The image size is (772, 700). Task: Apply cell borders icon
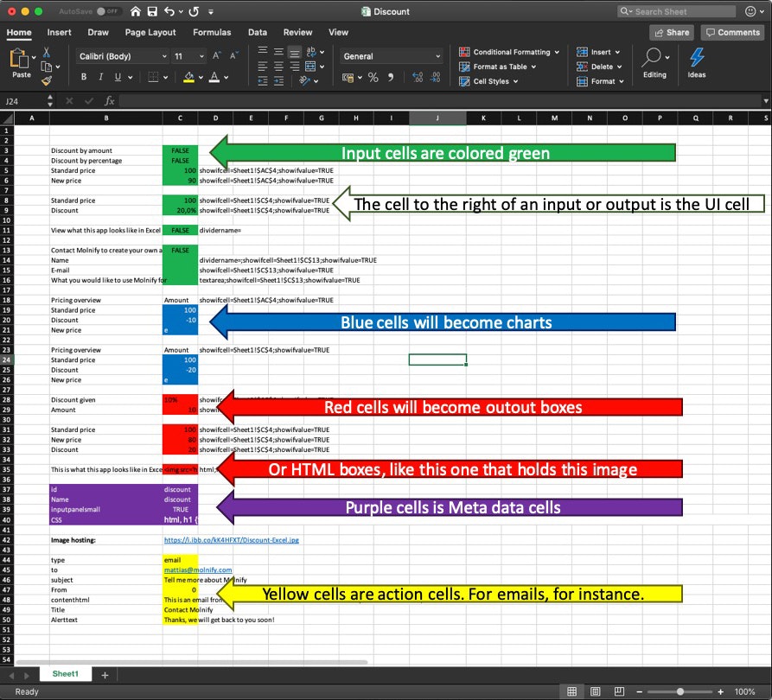pos(154,77)
